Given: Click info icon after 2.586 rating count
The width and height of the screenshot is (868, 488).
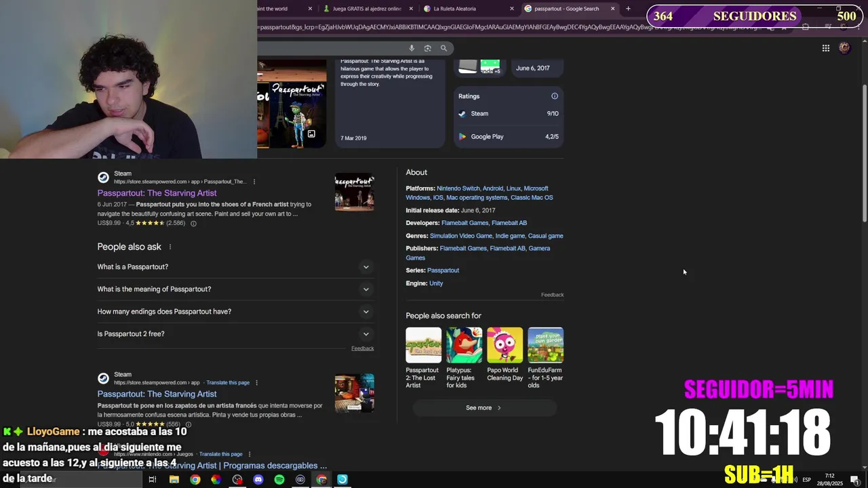Looking at the screenshot, I should pos(193,224).
